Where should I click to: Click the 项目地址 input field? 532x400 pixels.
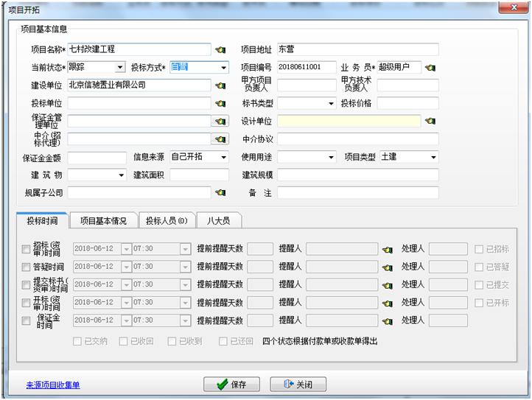357,49
